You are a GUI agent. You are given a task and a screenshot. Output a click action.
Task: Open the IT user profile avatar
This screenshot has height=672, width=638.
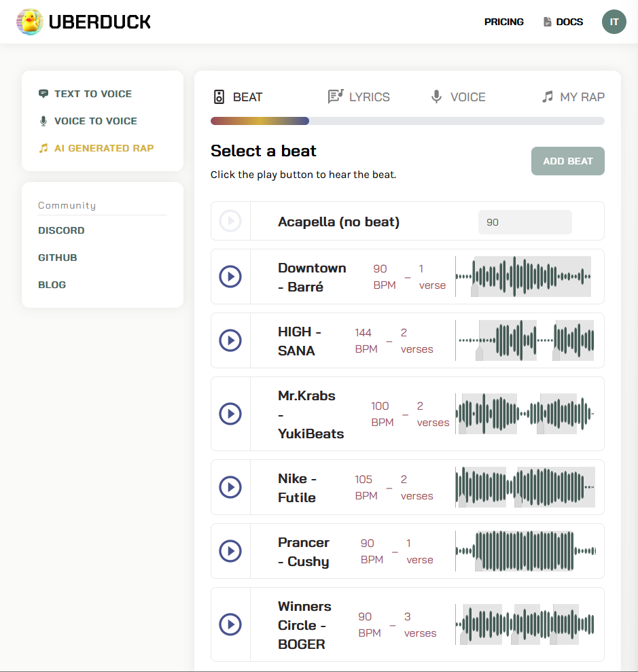click(x=614, y=22)
